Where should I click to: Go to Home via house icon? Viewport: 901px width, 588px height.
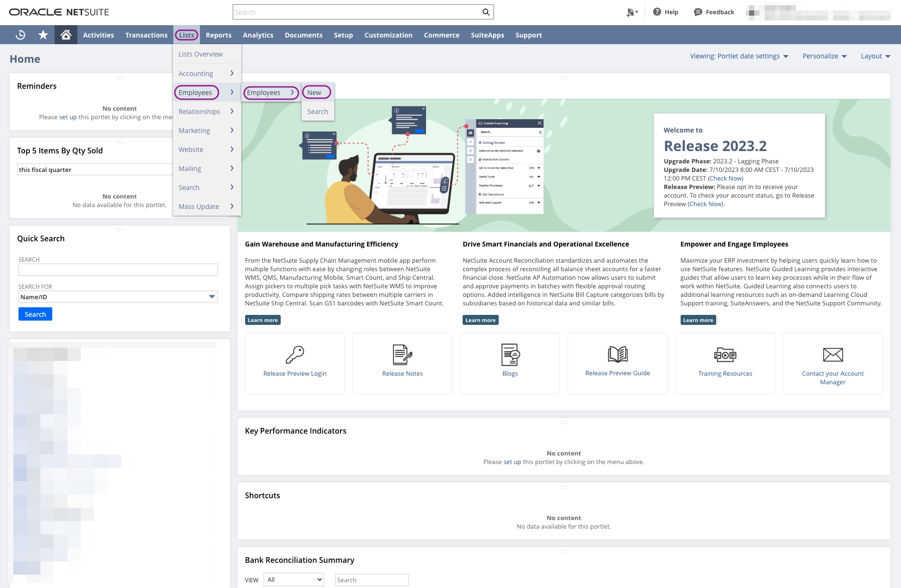pos(66,35)
